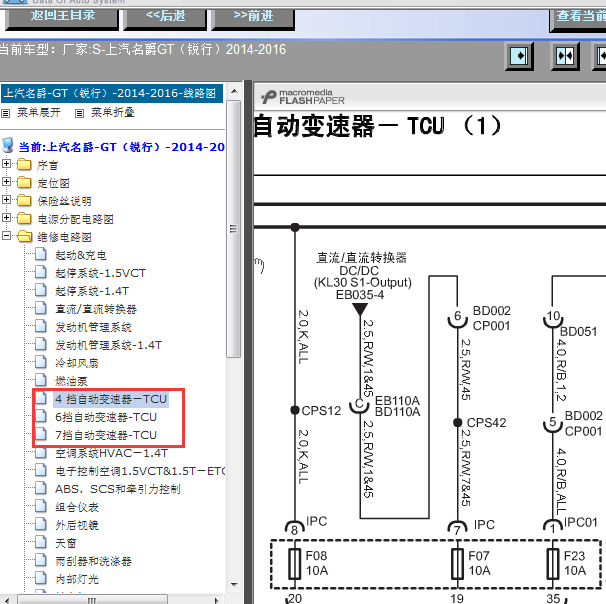The height and width of the screenshot is (604, 606).
Task: Select 7挡自动变速器-TCU item
Action: (x=106, y=435)
